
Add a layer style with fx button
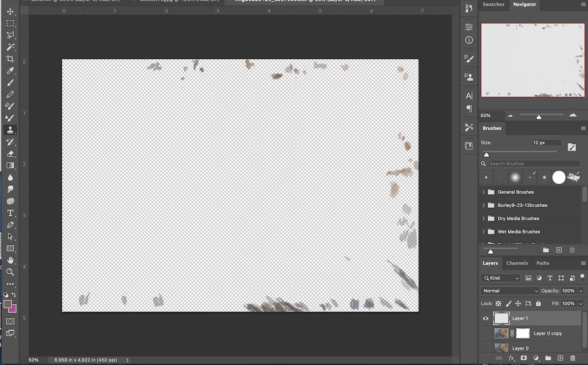511,359
